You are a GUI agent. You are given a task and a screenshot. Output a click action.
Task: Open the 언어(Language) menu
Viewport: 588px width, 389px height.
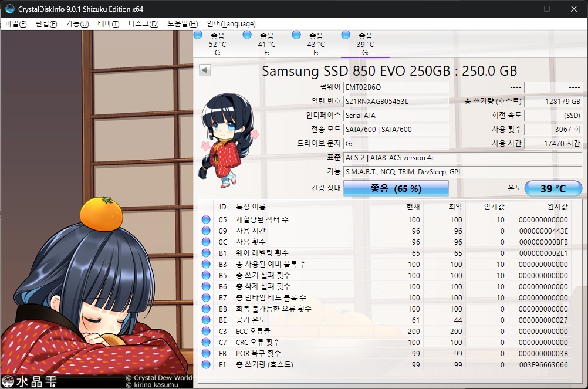tap(231, 24)
